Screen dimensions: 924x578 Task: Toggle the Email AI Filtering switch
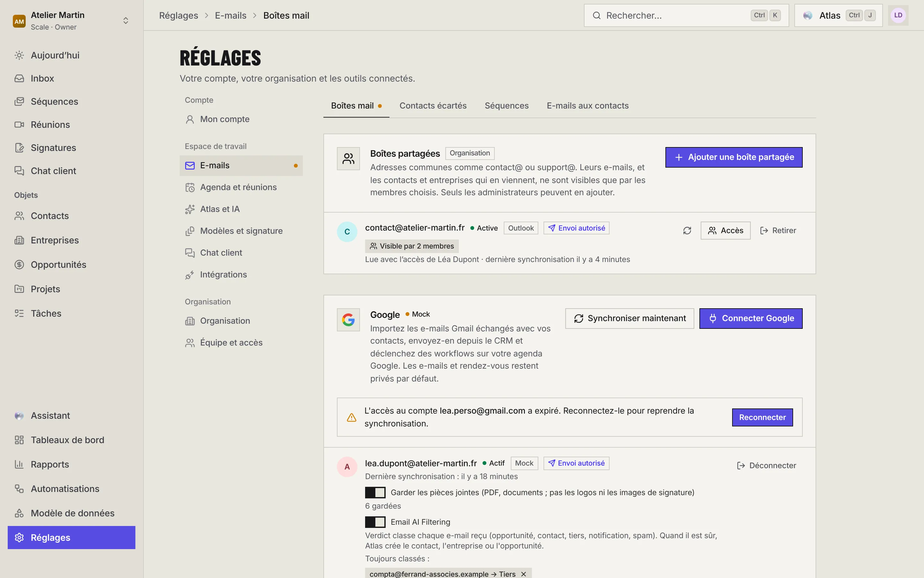375,522
